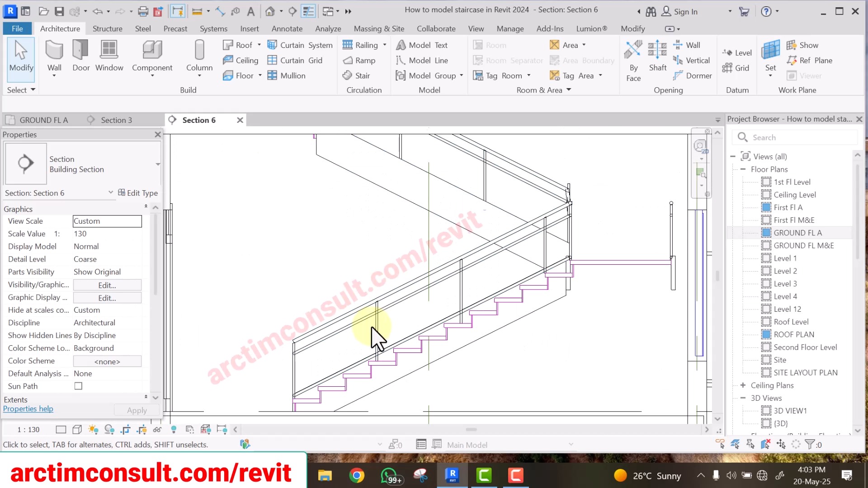Open File Explorer from the taskbar
Viewport: 868px width, 488px height.
pyautogui.click(x=325, y=475)
